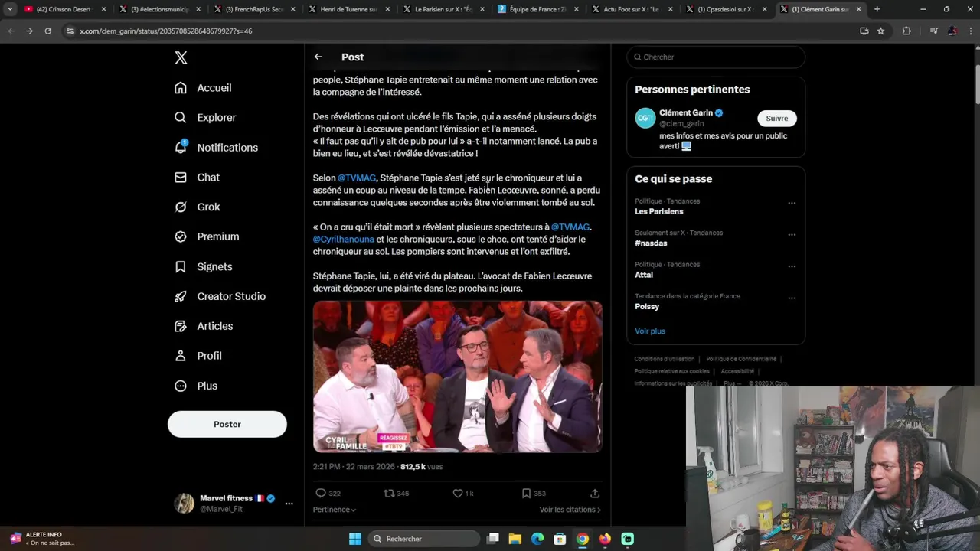Click the Creator Studio rocket icon
The width and height of the screenshot is (980, 551).
tap(181, 297)
